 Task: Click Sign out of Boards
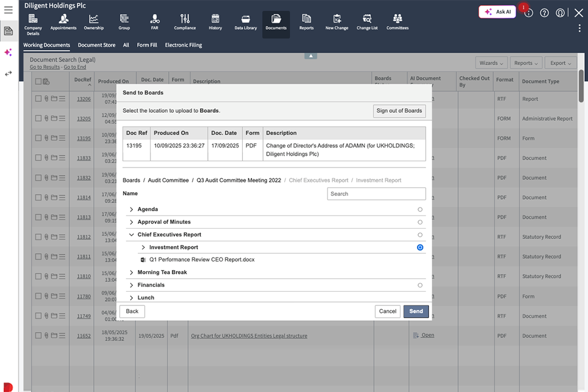pos(399,111)
